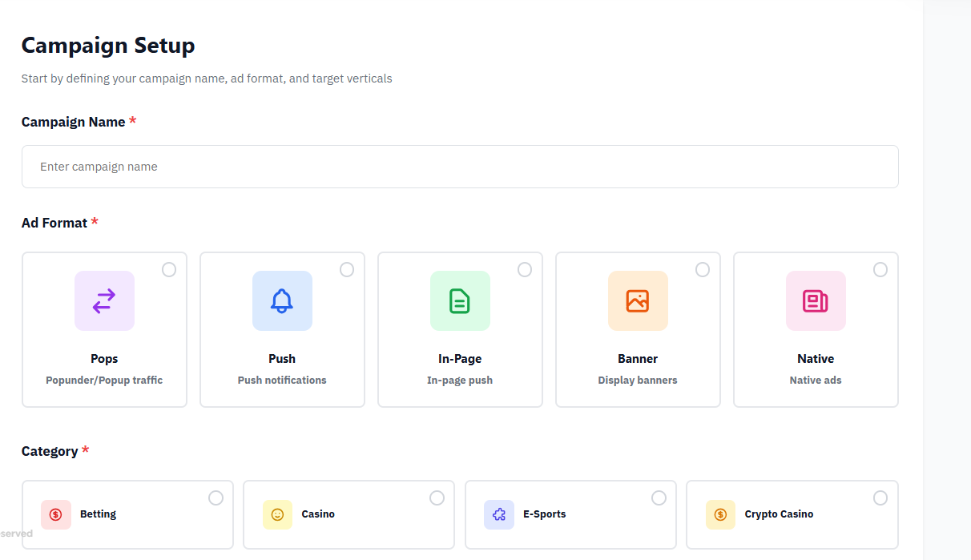Click the Display banners description text

pyautogui.click(x=638, y=381)
